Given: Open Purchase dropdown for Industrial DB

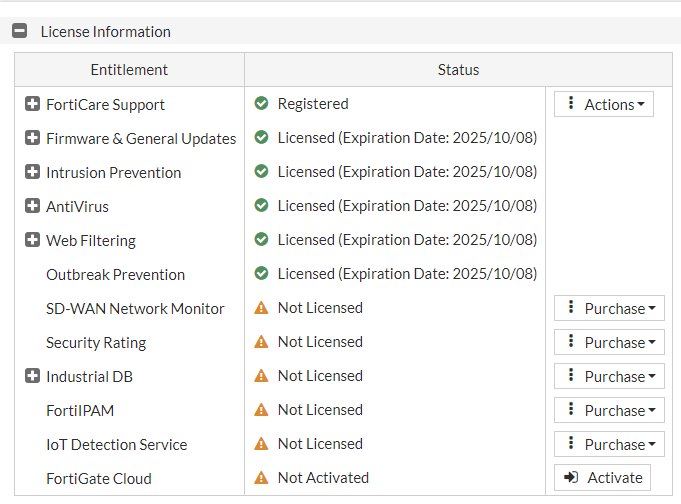Looking at the screenshot, I should (x=609, y=377).
